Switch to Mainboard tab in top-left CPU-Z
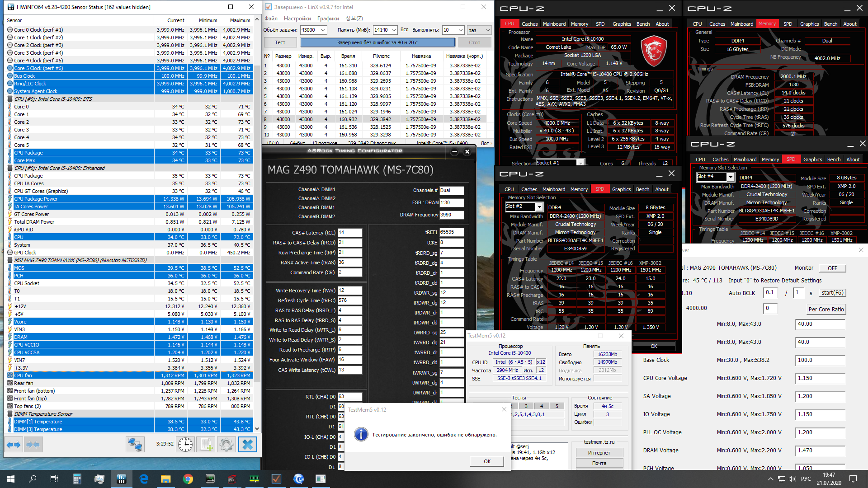 pos(554,24)
